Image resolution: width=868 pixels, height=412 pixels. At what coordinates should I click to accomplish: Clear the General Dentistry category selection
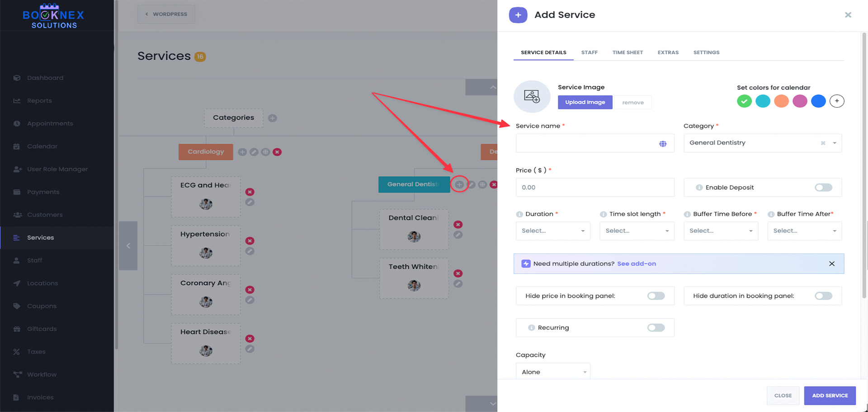point(823,143)
